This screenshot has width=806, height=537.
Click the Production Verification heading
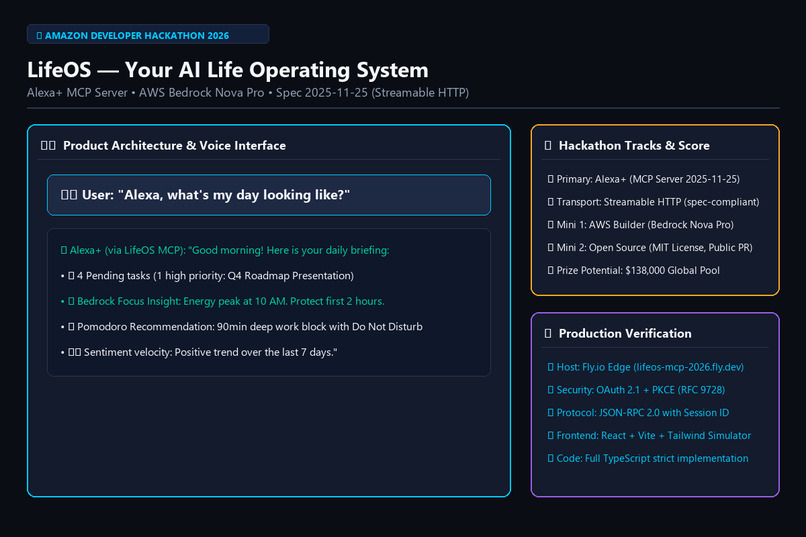(618, 334)
